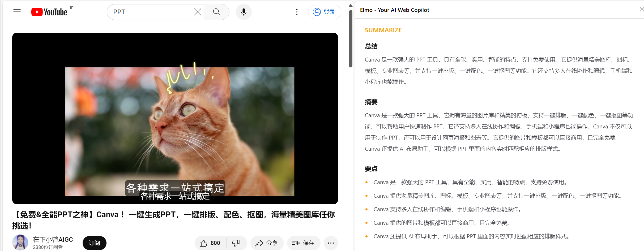Open YouTube settings three-dot menu

(297, 12)
